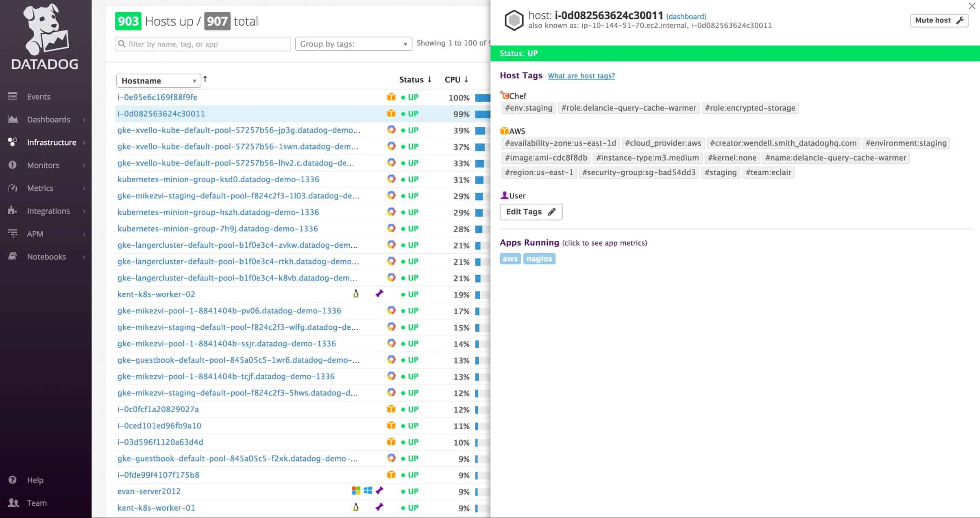The image size is (980, 518).
Task: Click the Notebooks icon in sidebar
Action: (x=13, y=256)
